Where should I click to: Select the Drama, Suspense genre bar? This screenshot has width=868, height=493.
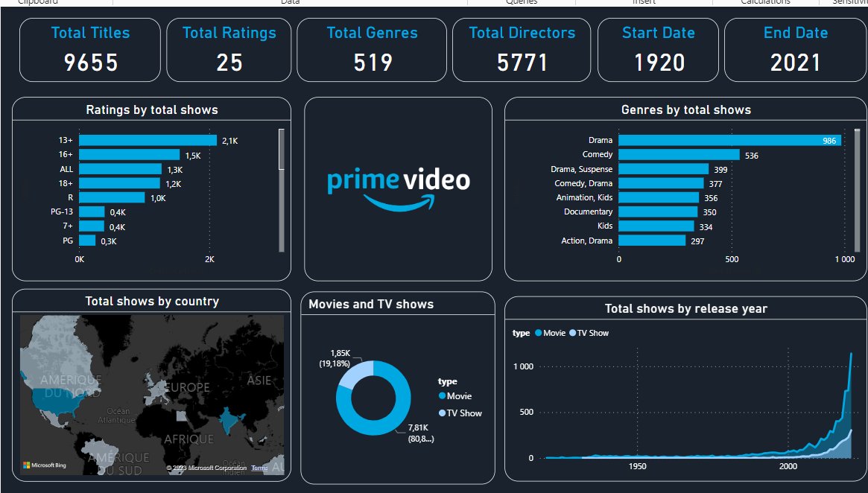click(x=663, y=169)
